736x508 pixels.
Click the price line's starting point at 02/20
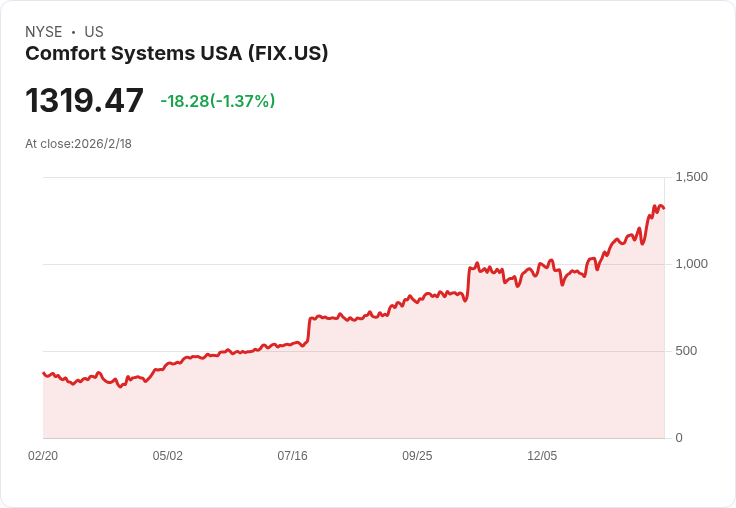[44, 373]
